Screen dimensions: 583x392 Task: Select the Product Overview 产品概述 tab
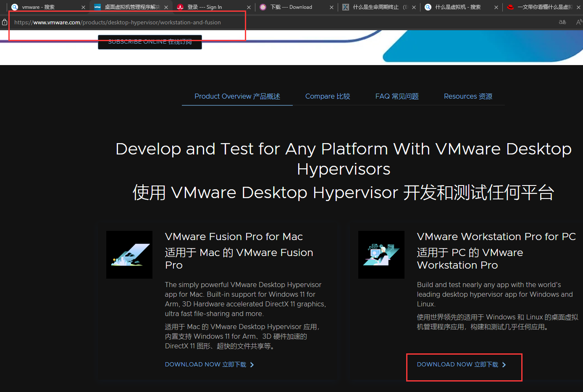tap(237, 97)
